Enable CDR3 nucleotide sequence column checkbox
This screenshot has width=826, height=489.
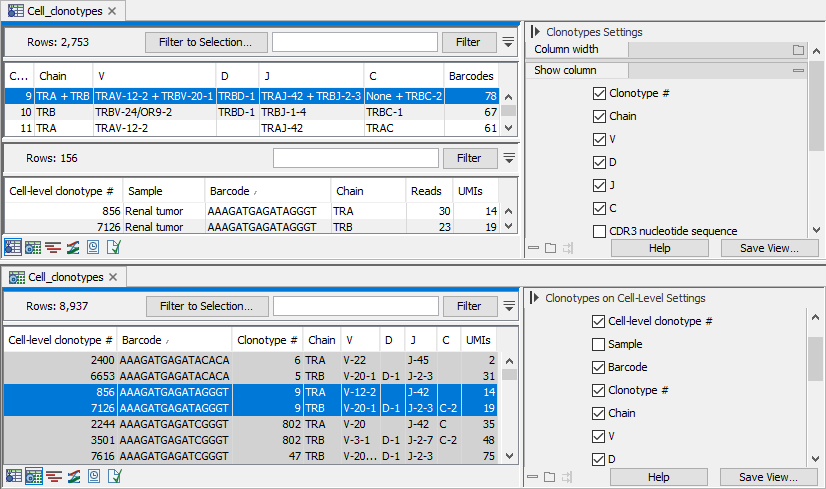coord(599,231)
